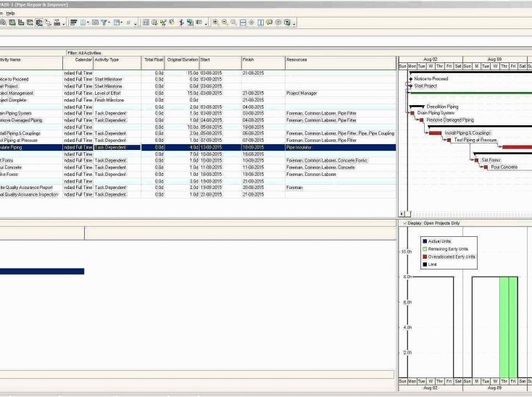Open the Help menu
This screenshot has width=532, height=397.
10,13
